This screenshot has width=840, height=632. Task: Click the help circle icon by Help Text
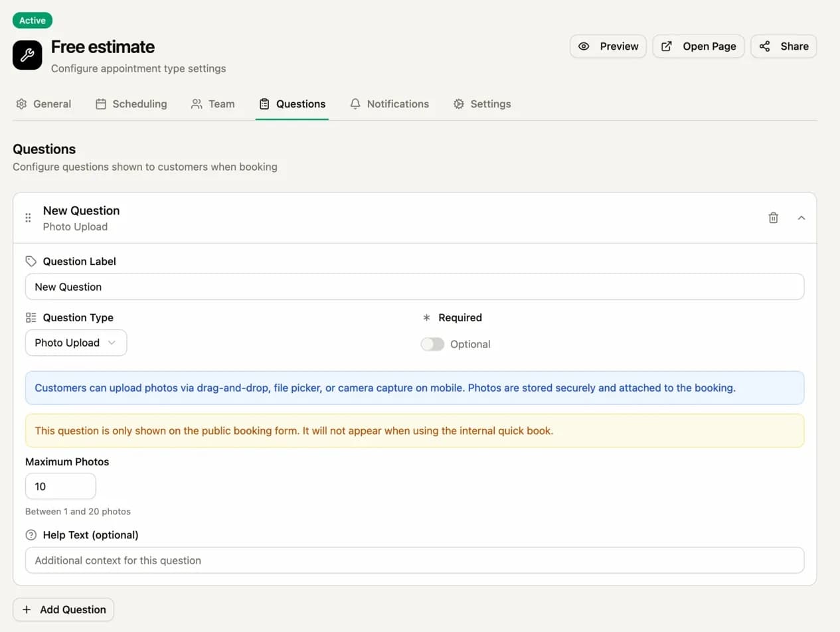(31, 535)
